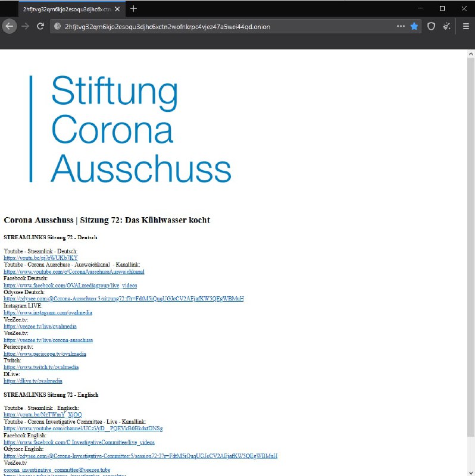The width and height of the screenshot is (475, 476).
Task: Open the OVALmediagroup Facebook live videos link
Action: (70, 286)
